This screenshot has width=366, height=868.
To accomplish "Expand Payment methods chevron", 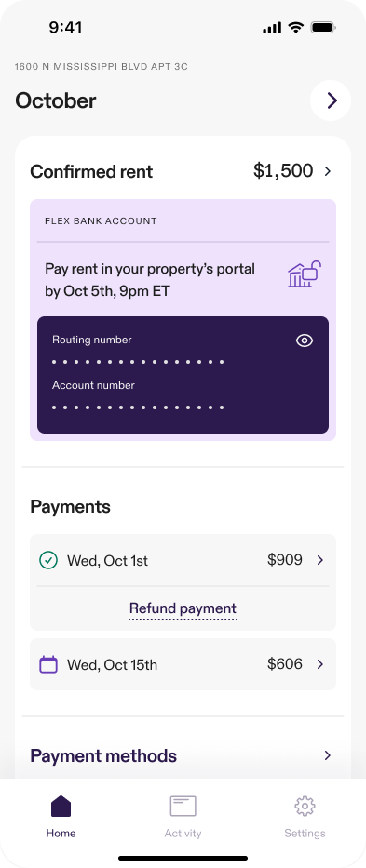I will (328, 755).
